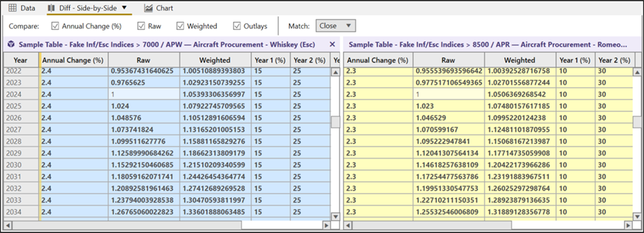
Task: Select the 2024 year row header
Action: point(21,94)
